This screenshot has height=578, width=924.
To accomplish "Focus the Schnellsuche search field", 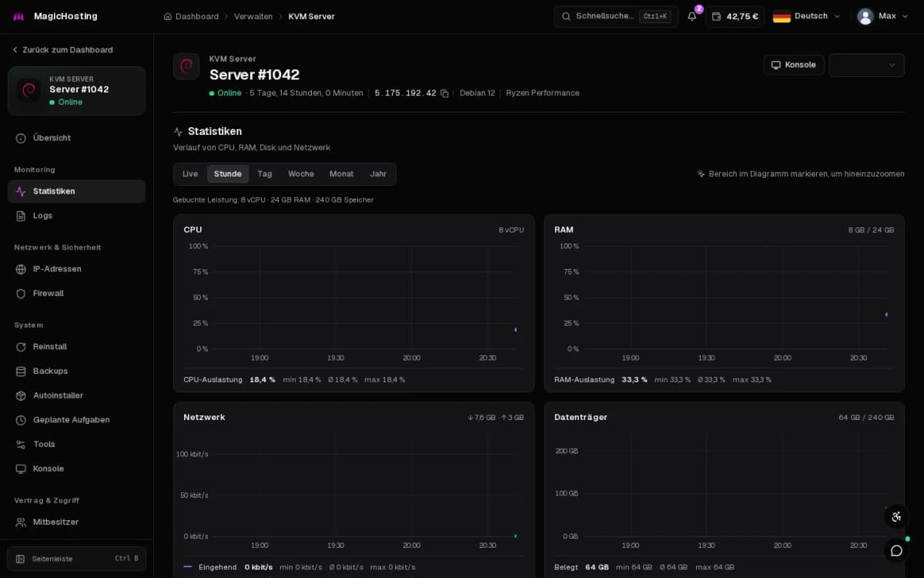I will (616, 16).
